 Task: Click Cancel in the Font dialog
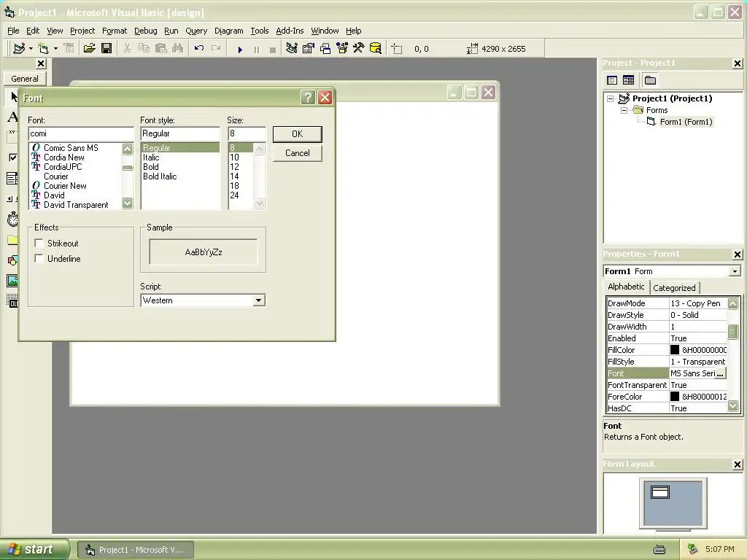point(298,153)
